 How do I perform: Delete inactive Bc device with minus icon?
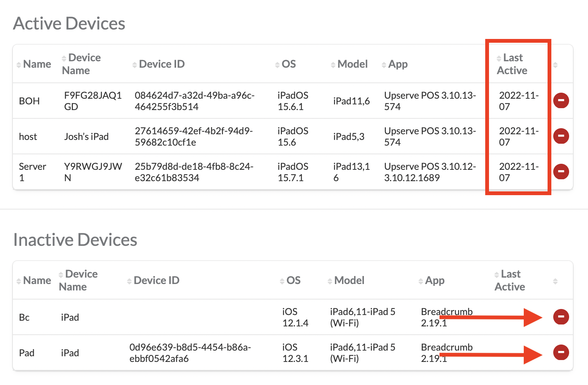561,317
